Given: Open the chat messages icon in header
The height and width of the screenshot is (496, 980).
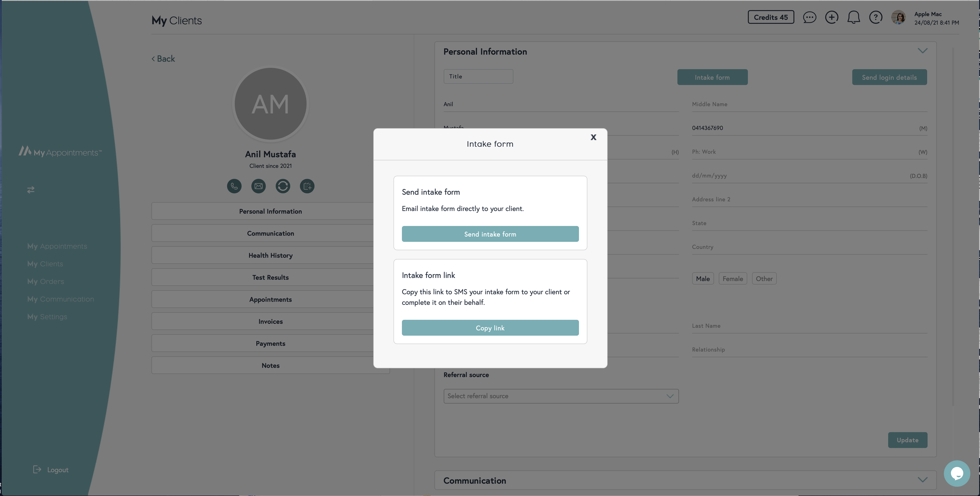Looking at the screenshot, I should (x=809, y=17).
